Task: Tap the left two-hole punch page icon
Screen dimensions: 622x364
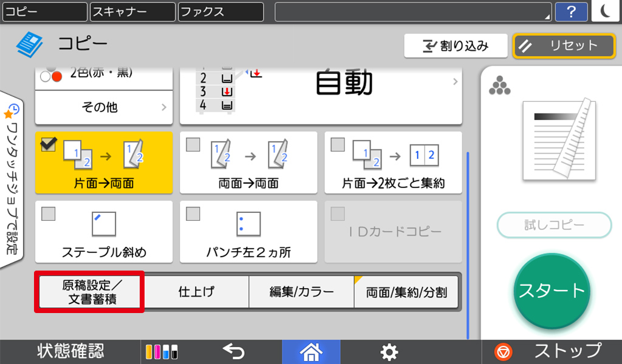Action: [248, 224]
